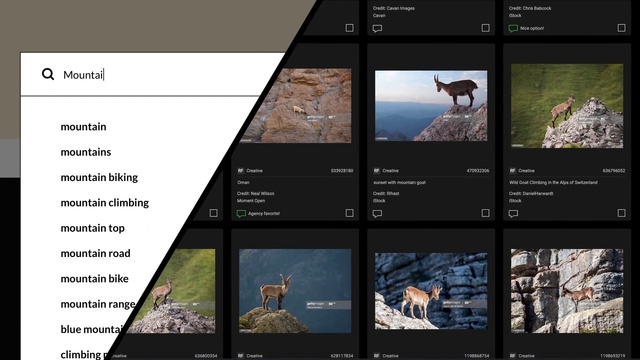The image size is (640, 360).
Task: Open the thumbnail for image 628117834
Action: [x=295, y=291]
